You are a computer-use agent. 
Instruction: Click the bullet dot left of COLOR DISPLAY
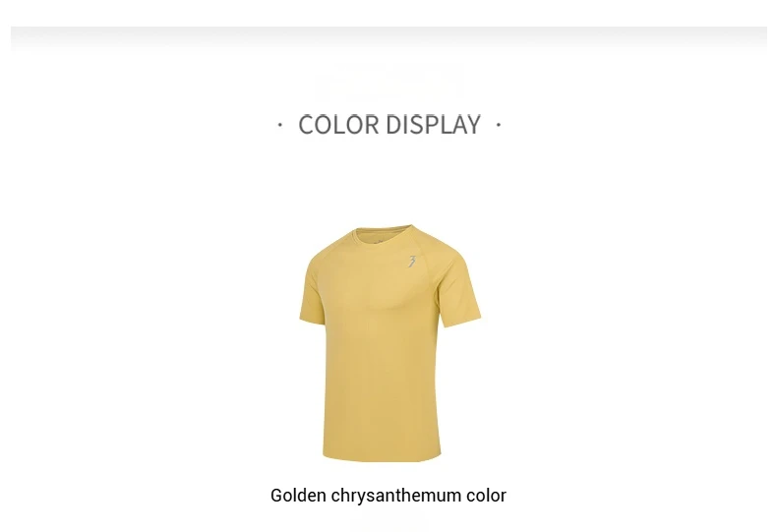coord(280,125)
